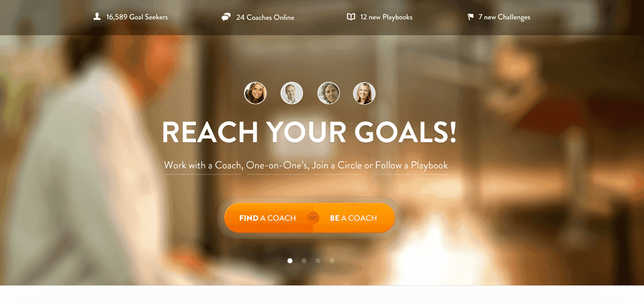Open the 'Work with a Coach' link
The height and width of the screenshot is (303, 644).
[x=203, y=165]
